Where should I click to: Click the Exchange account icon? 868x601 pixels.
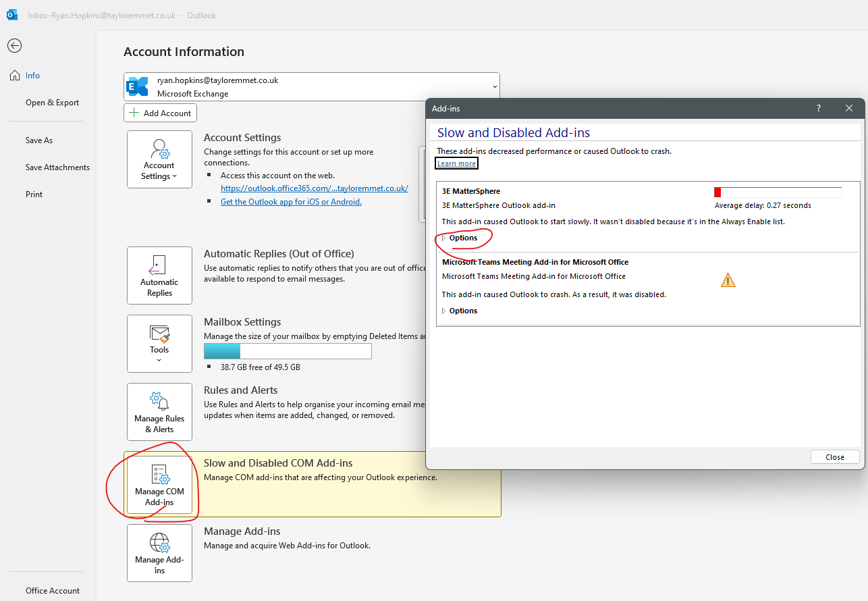[x=138, y=87]
